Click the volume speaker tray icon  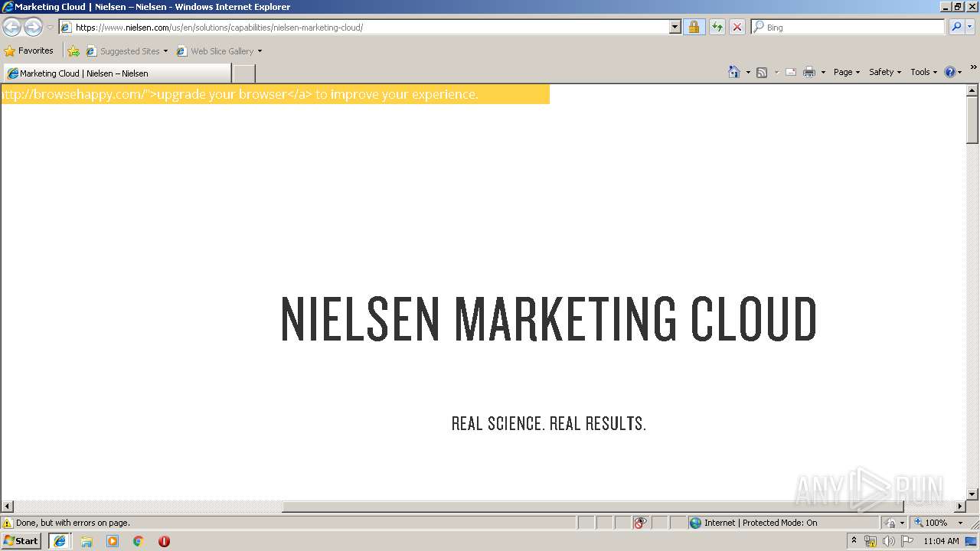(888, 541)
